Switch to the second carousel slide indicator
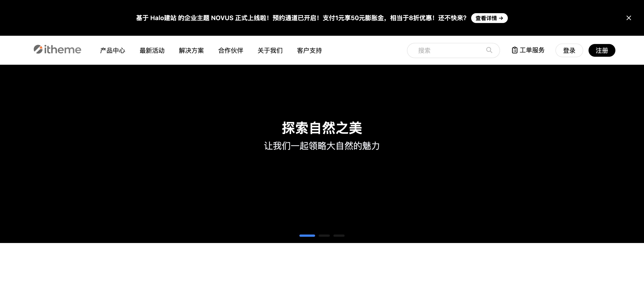The image size is (644, 285). click(324, 236)
